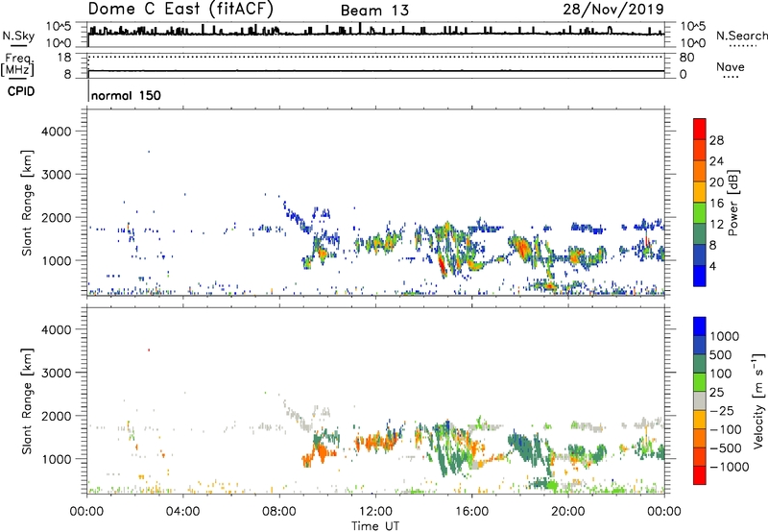Click the bright blue bottom Power color bar segment
The image size is (768, 532).
700,276
